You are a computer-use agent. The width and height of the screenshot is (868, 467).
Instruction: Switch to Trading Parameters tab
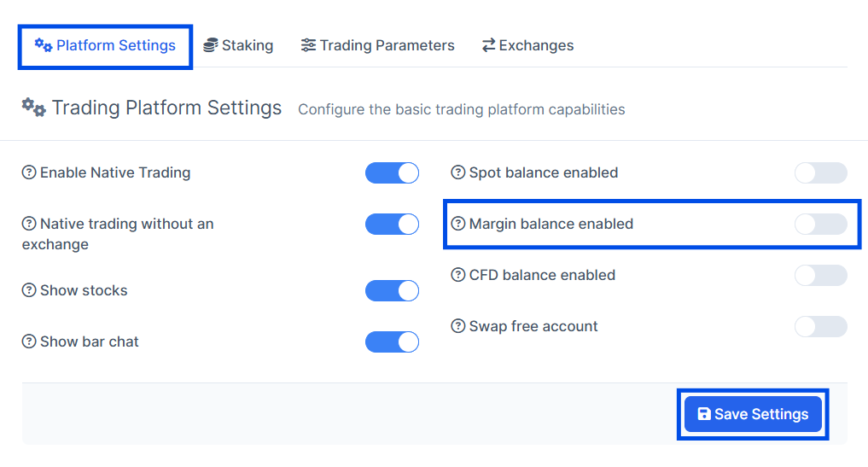point(377,45)
